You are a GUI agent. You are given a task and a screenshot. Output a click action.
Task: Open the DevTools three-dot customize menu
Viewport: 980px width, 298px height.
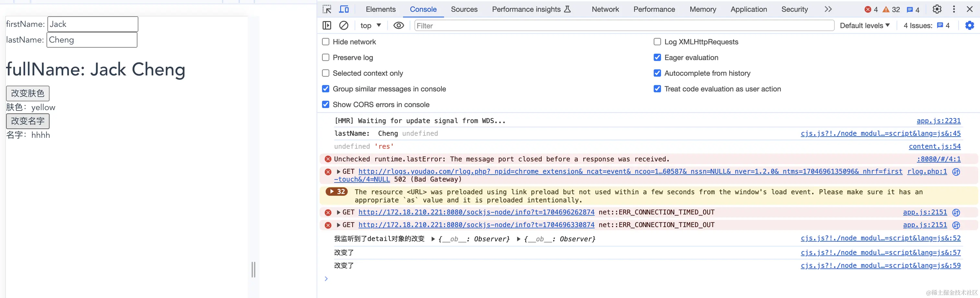coord(954,9)
